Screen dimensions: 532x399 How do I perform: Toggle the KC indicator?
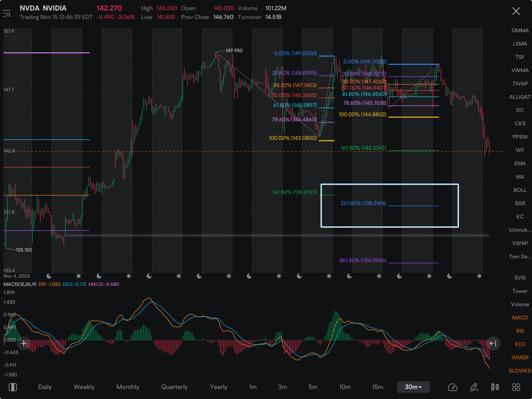tap(520, 216)
